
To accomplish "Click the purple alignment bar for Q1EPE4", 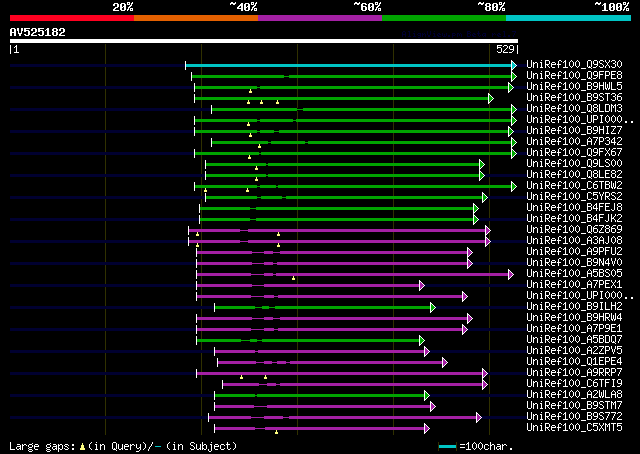I will pyautogui.click(x=333, y=363).
